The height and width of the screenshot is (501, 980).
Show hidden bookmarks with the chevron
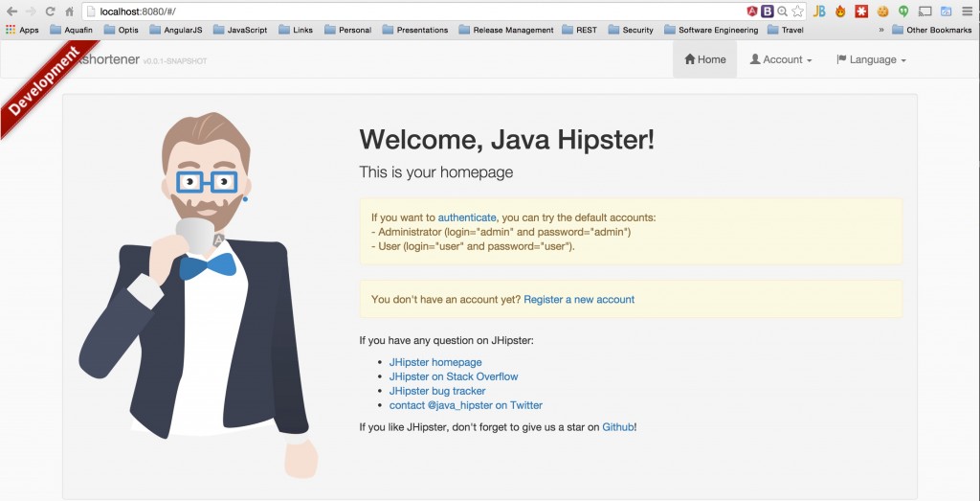(x=881, y=30)
